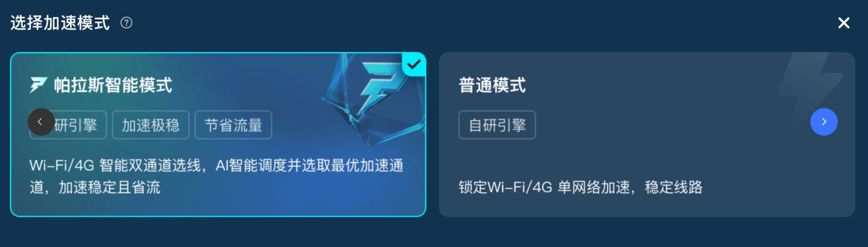
Task: Click the 加速极稳 tag
Action: 151,125
